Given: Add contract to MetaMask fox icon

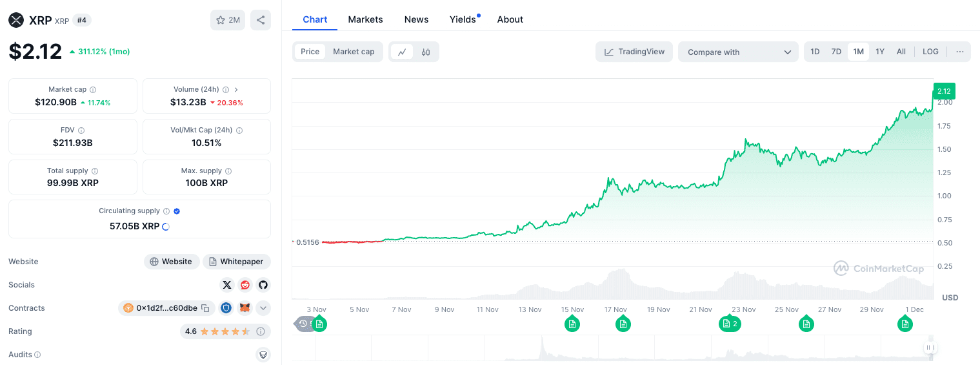Looking at the screenshot, I should point(245,308).
